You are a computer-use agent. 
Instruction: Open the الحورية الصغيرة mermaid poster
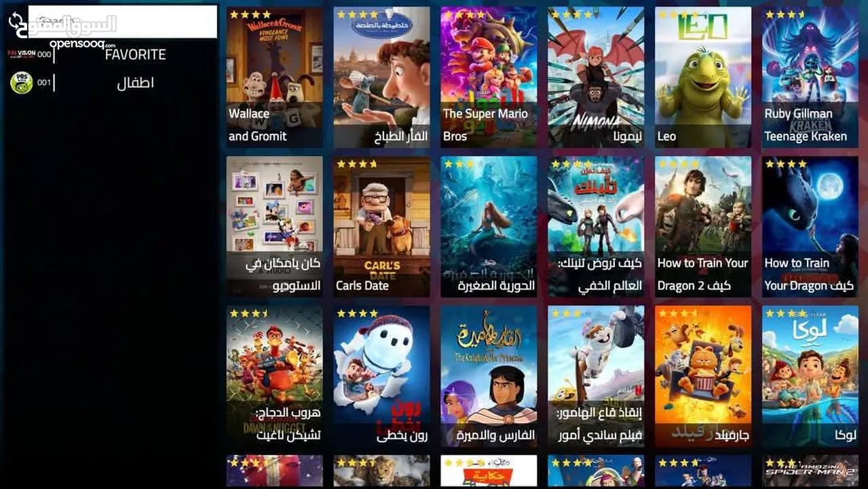[489, 227]
